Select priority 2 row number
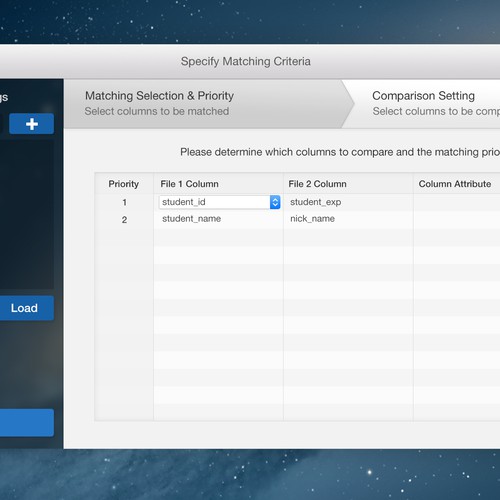Image resolution: width=500 pixels, height=500 pixels. [124, 220]
